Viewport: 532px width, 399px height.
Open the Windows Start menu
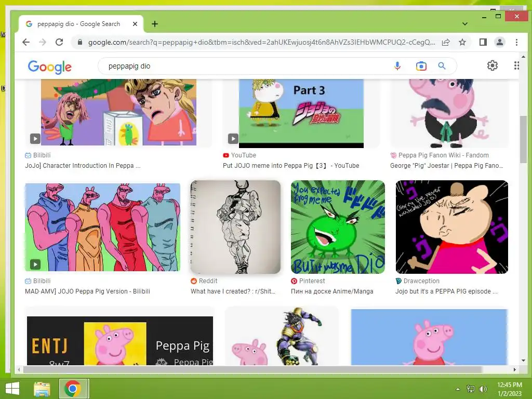coord(12,389)
